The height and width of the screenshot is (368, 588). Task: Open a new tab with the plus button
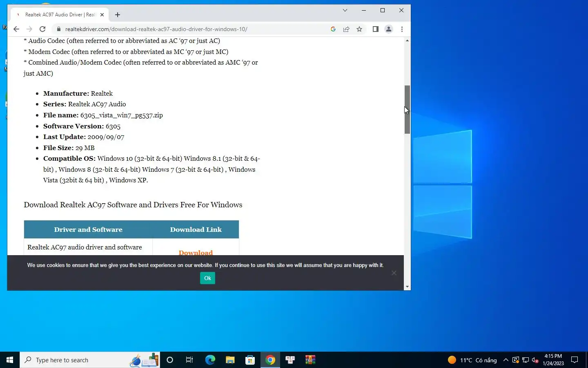pyautogui.click(x=118, y=15)
